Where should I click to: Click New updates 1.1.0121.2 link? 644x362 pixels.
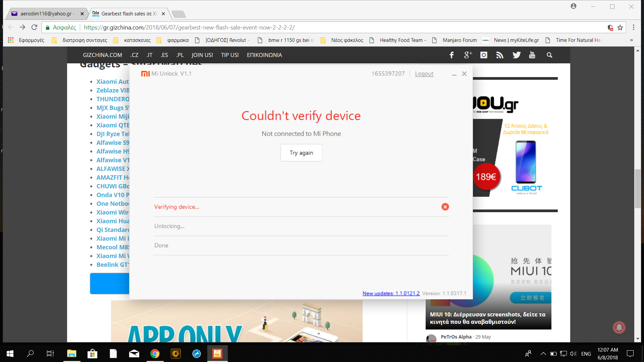click(x=391, y=293)
